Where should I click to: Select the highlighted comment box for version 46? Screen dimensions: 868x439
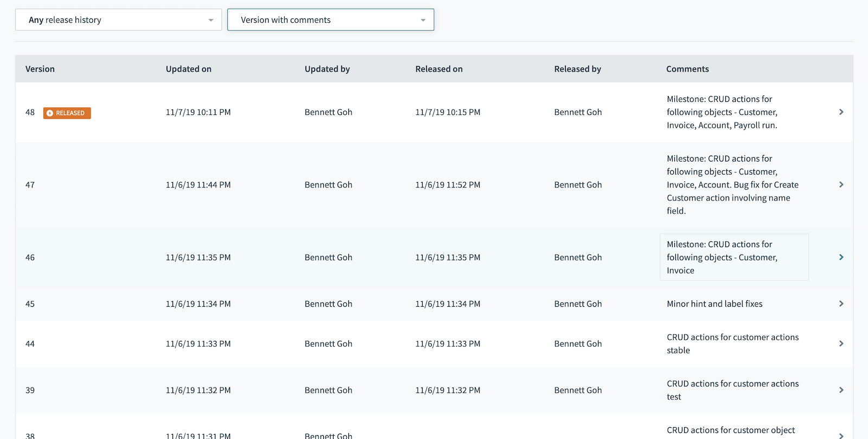733,257
